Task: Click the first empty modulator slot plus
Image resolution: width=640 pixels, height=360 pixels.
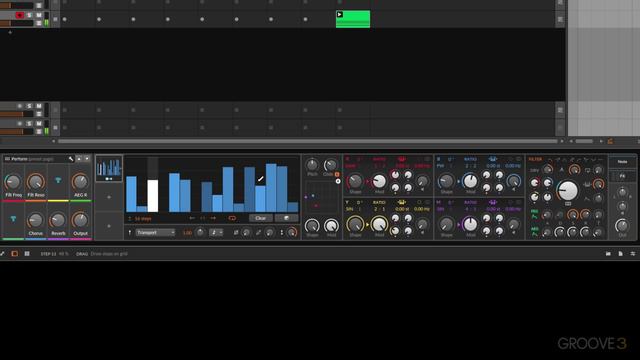Action: 109,197
